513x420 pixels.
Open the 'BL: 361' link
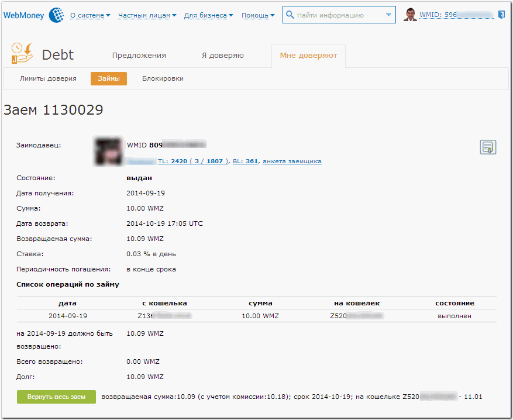pos(245,161)
